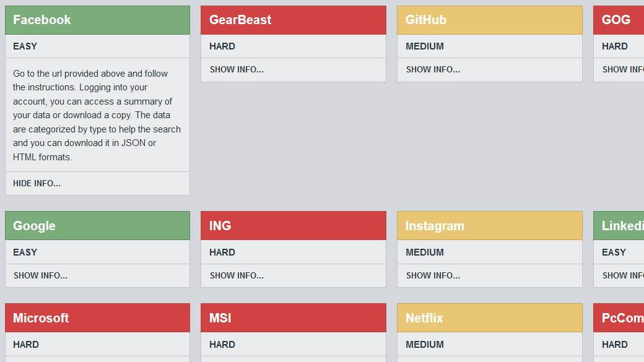Show info for the GitHub card
Viewport: 644px width, 362px height.
click(433, 69)
